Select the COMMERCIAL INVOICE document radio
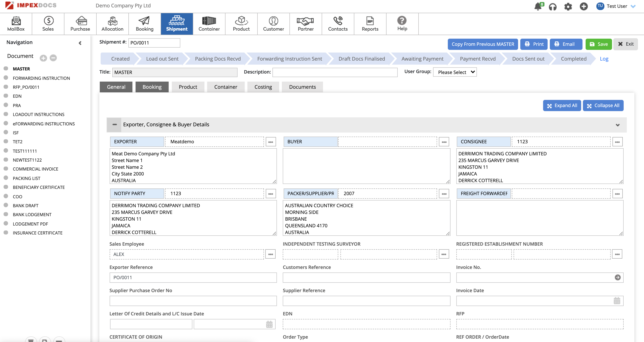This screenshot has height=342, width=644. coord(6,169)
